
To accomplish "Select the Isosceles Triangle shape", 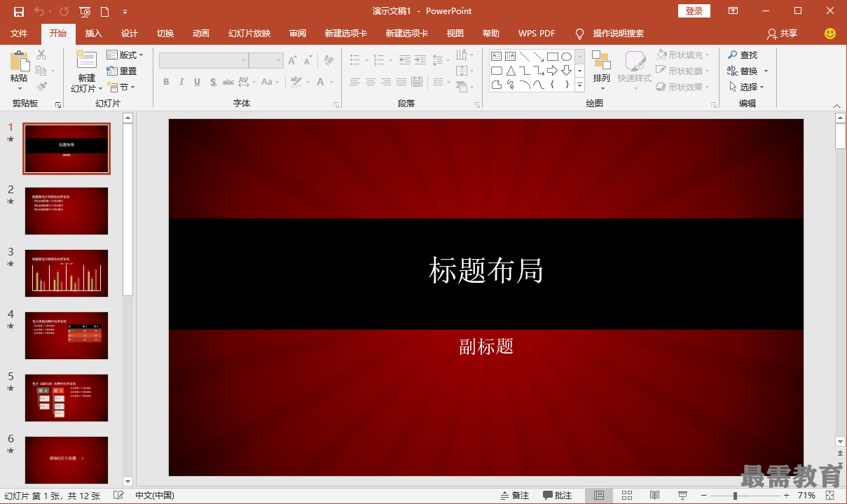I will [510, 71].
